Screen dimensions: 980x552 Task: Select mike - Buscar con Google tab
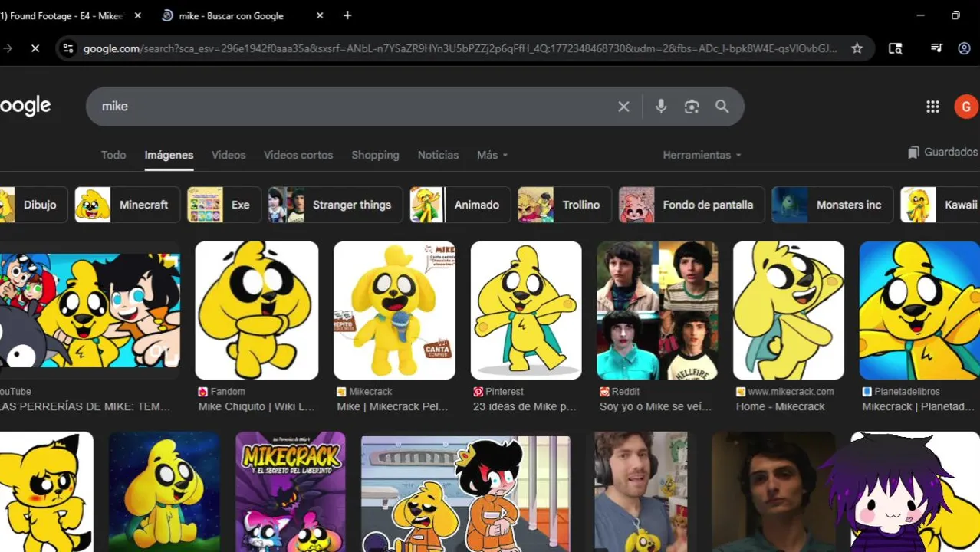point(243,15)
